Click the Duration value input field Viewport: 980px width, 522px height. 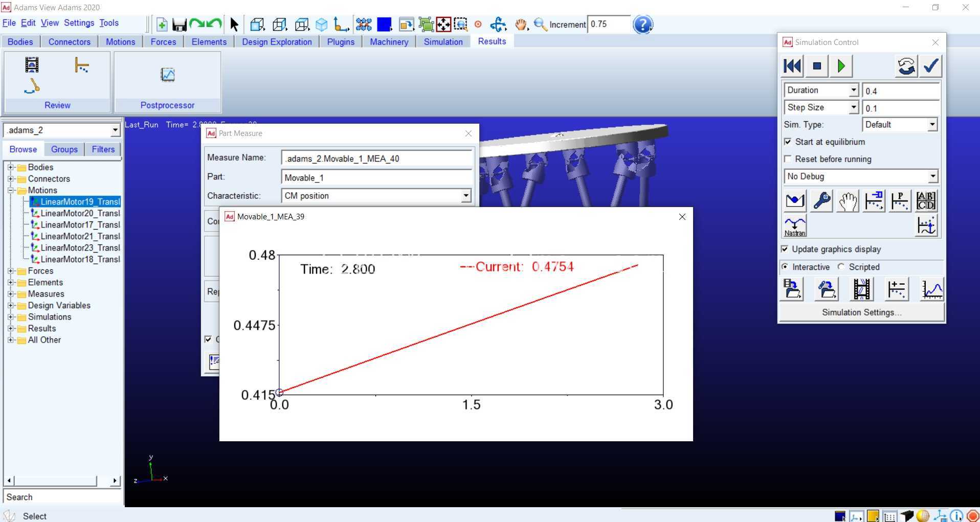point(901,90)
